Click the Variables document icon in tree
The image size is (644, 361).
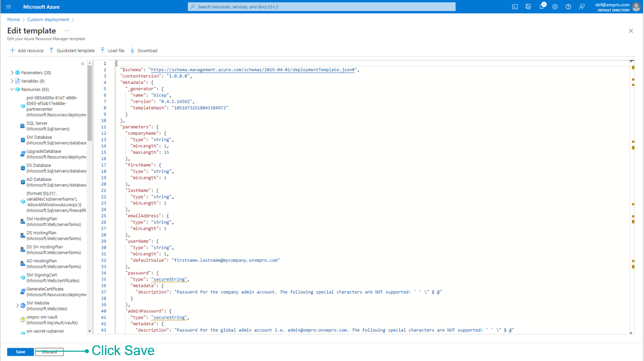pos(18,81)
